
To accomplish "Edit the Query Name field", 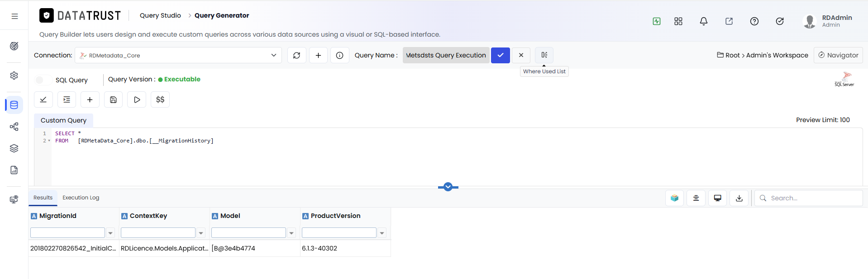I will [x=446, y=55].
